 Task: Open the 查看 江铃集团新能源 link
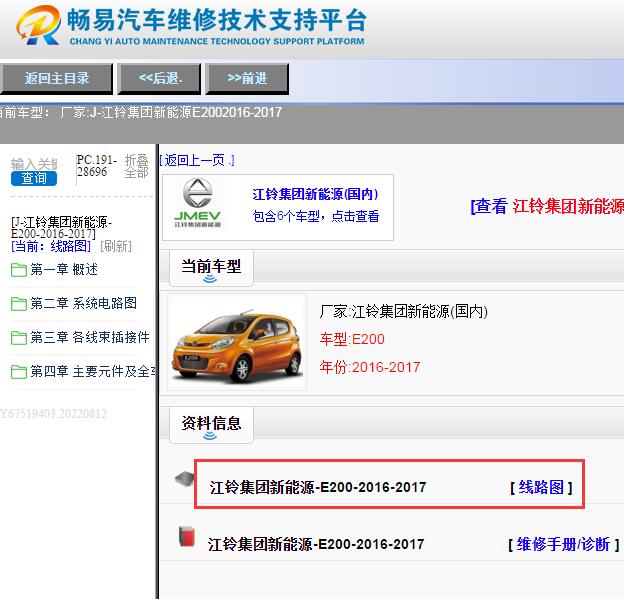[x=547, y=206]
